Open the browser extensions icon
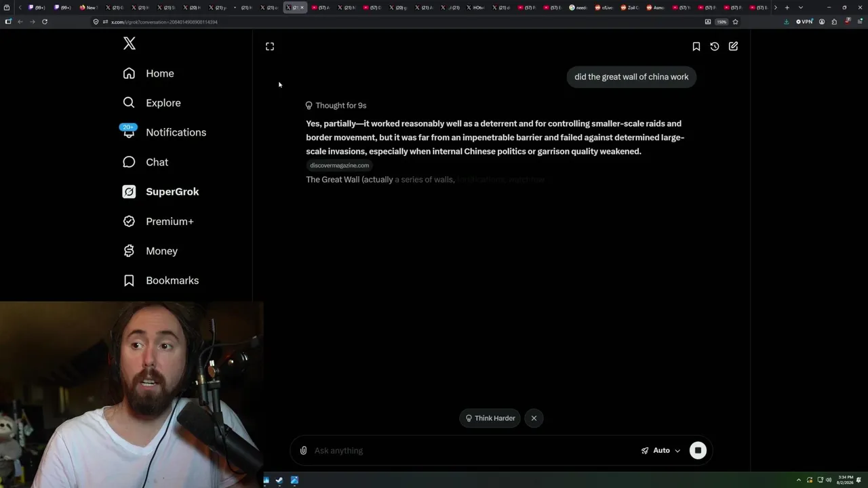 [834, 22]
